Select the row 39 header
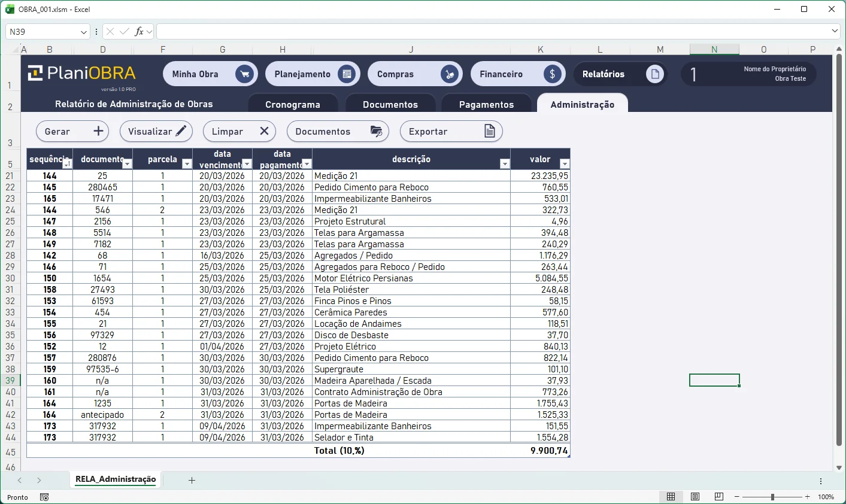 click(10, 381)
